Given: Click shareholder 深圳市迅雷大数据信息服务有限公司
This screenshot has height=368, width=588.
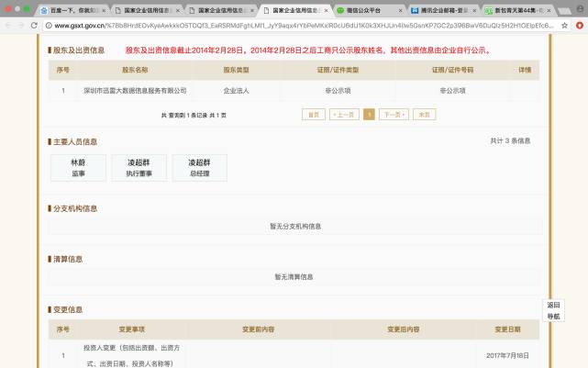Looking at the screenshot, I should click(x=135, y=91).
